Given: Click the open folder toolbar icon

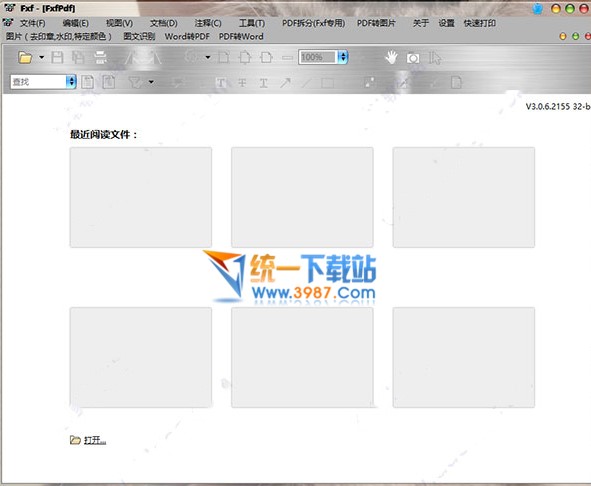Looking at the screenshot, I should (25, 58).
